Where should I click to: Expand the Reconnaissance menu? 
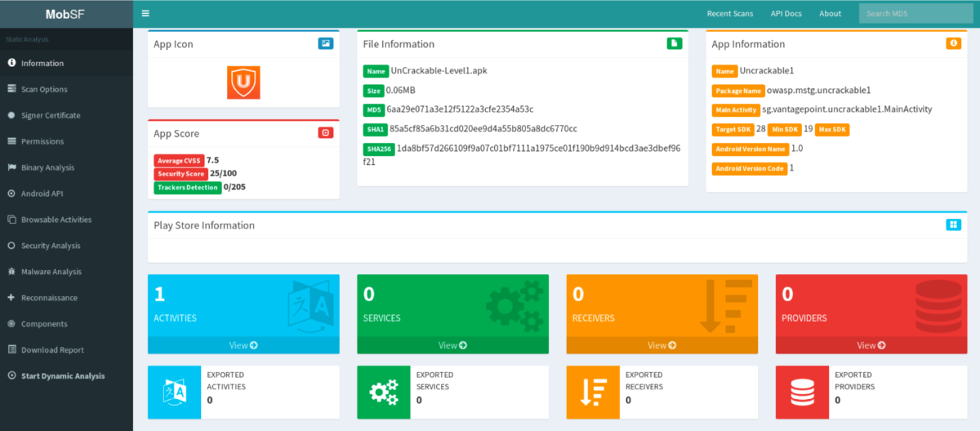[x=66, y=298]
